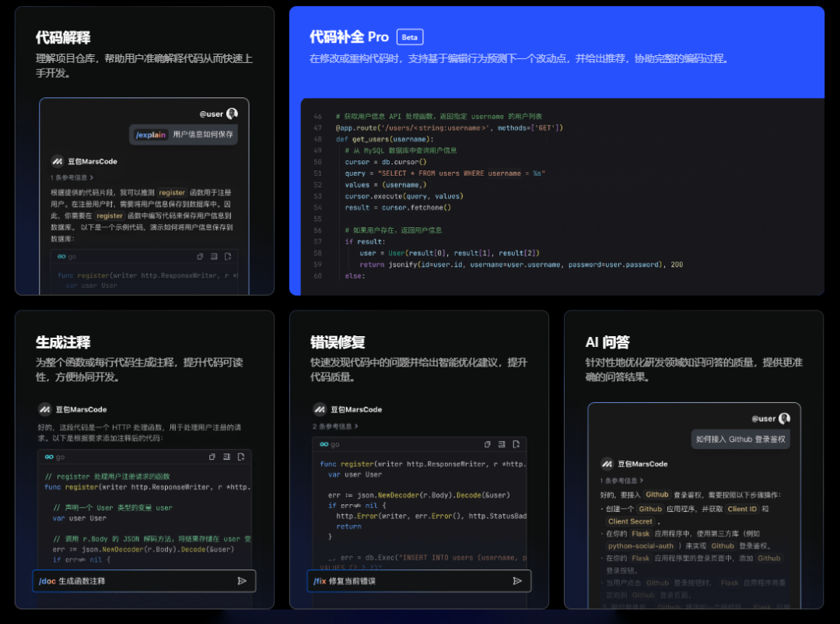Click 'var user User' line in 生成注释 code
The image size is (840, 624).
79,518
